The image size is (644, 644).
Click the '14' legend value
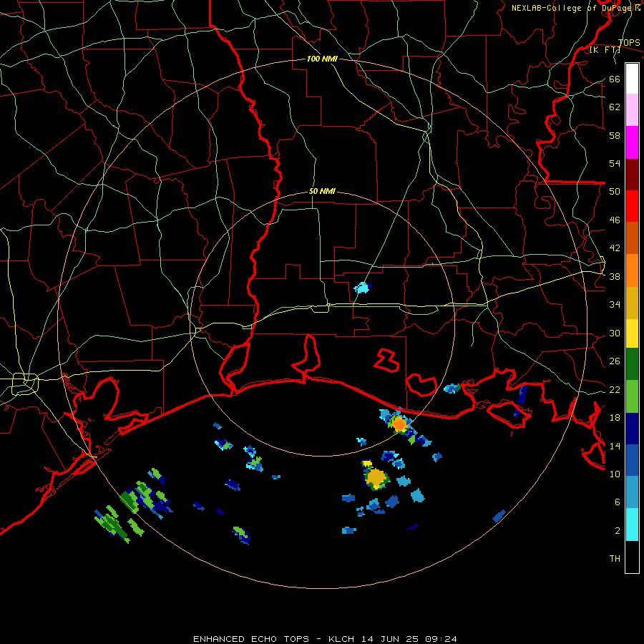point(615,446)
